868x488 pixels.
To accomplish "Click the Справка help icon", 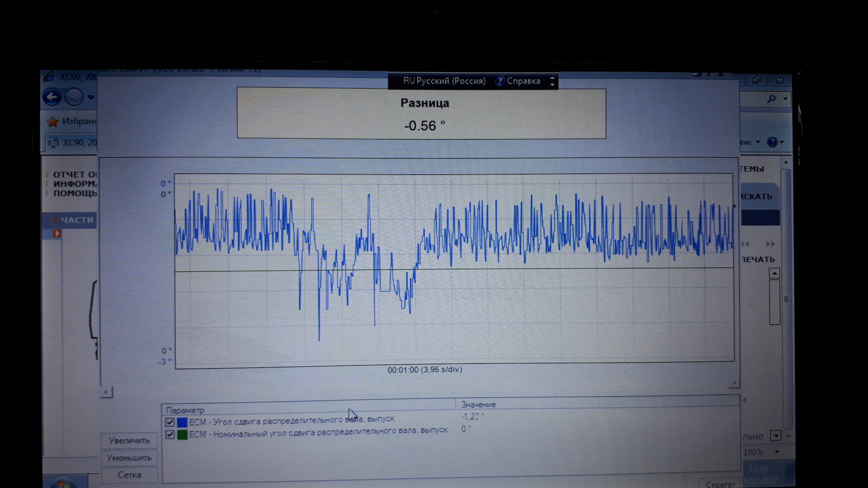I will click(500, 81).
